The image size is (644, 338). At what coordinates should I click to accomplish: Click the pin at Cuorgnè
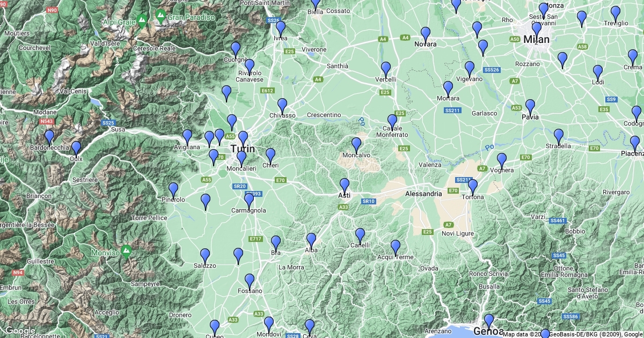[x=236, y=50]
